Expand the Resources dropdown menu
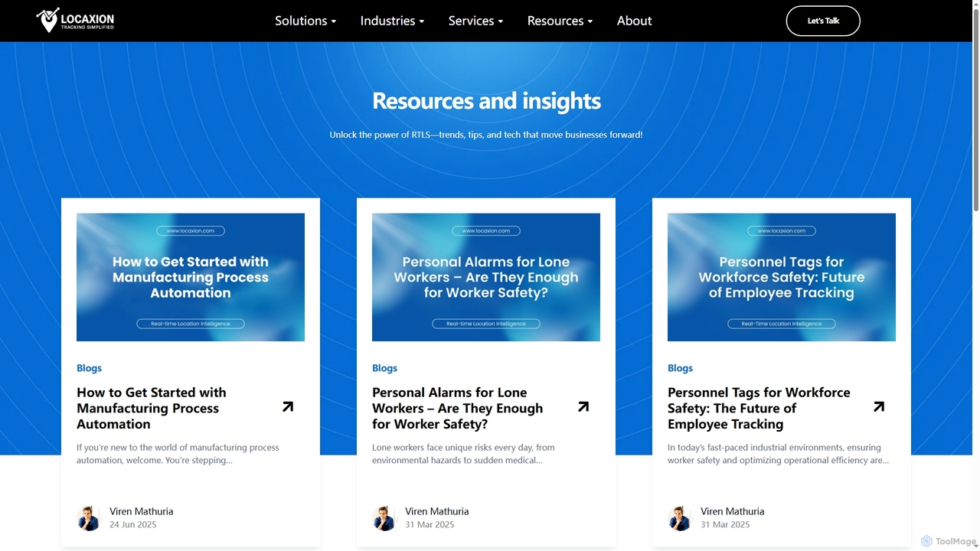 pyautogui.click(x=560, y=21)
